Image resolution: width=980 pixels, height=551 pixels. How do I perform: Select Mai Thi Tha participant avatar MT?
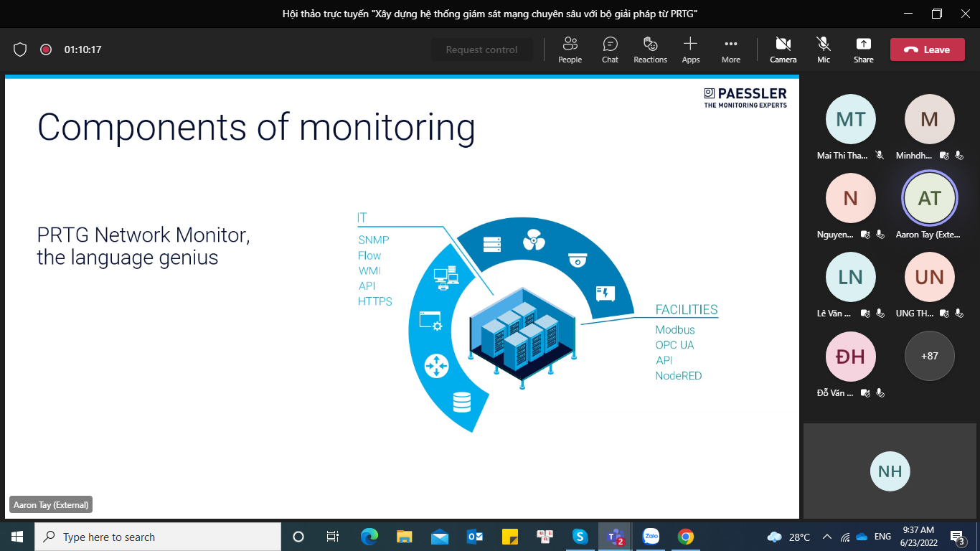[851, 119]
